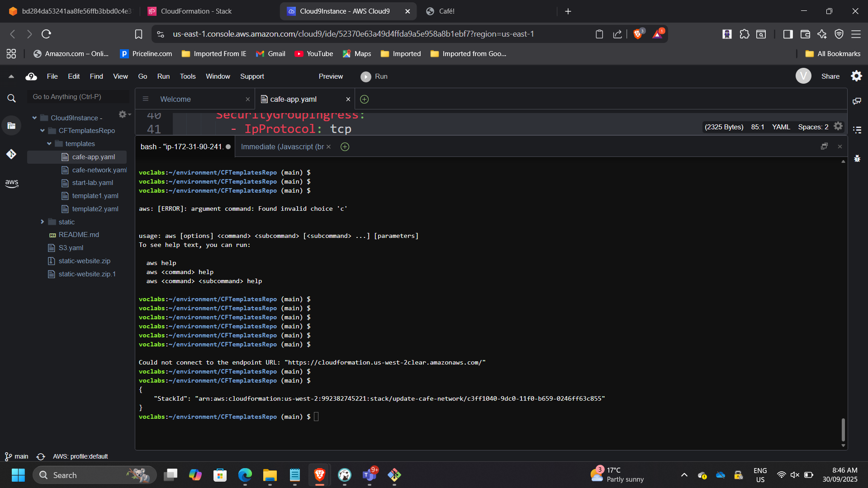
Task: Open the Tools menu
Action: pyautogui.click(x=187, y=76)
